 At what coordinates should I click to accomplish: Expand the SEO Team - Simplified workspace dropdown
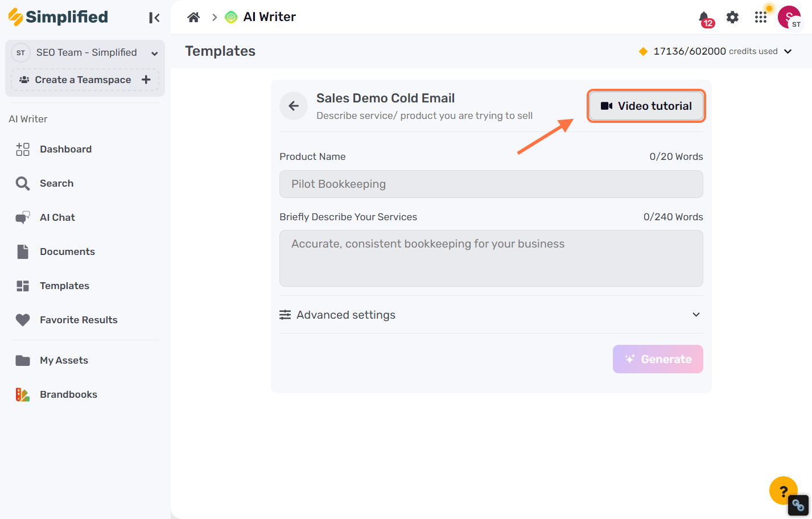154,53
